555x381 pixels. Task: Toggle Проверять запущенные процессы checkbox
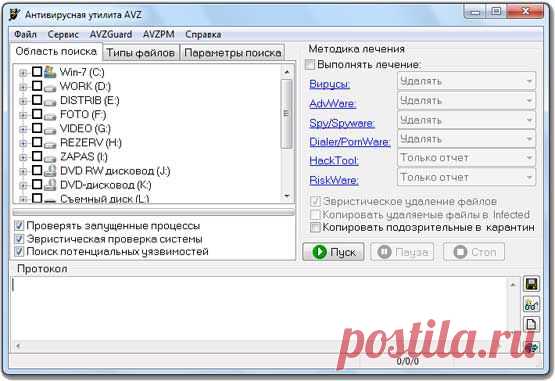pyautogui.click(x=19, y=226)
